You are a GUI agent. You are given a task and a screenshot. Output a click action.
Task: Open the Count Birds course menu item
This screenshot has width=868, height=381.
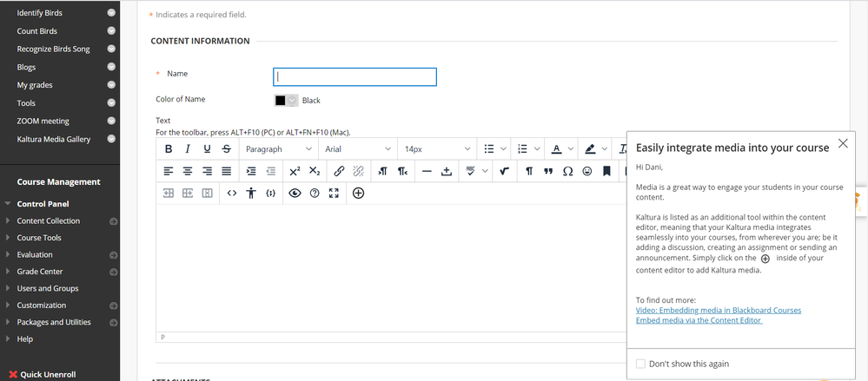click(37, 31)
